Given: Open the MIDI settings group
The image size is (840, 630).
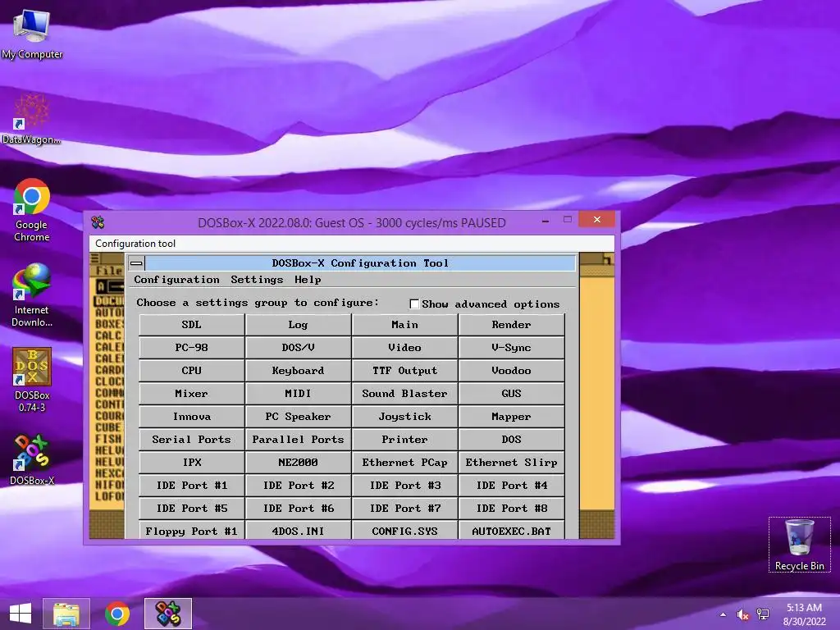Looking at the screenshot, I should [x=298, y=394].
